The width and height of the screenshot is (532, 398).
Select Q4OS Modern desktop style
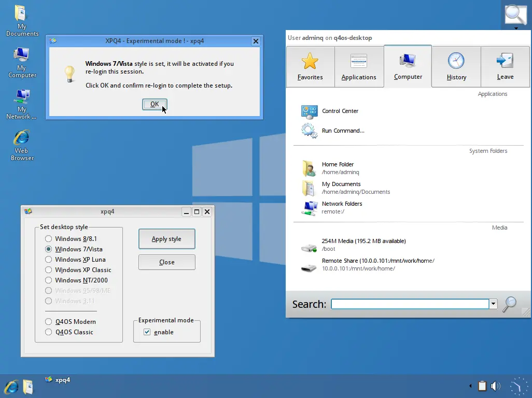pos(49,322)
